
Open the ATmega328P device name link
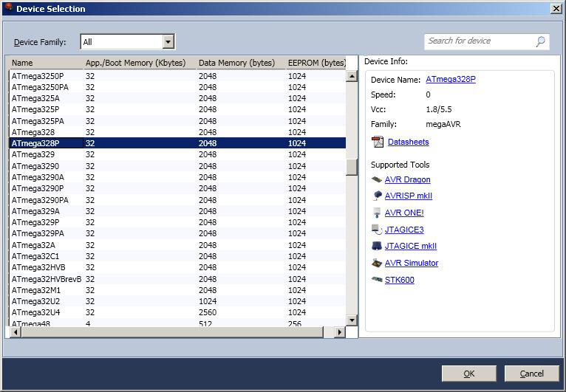[x=451, y=79]
